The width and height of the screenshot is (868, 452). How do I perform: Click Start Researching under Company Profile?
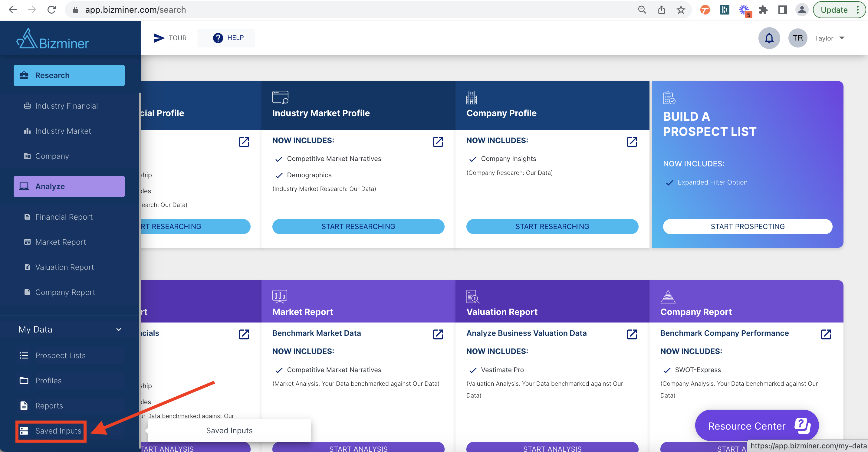coord(552,227)
